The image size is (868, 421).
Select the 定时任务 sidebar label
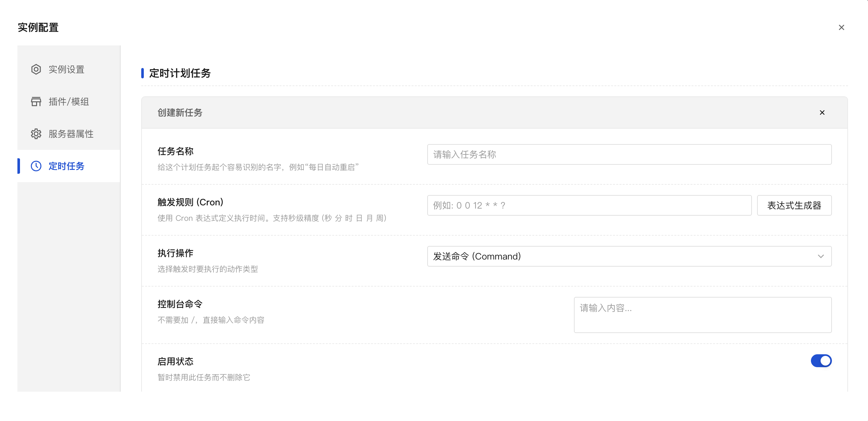[x=66, y=166]
